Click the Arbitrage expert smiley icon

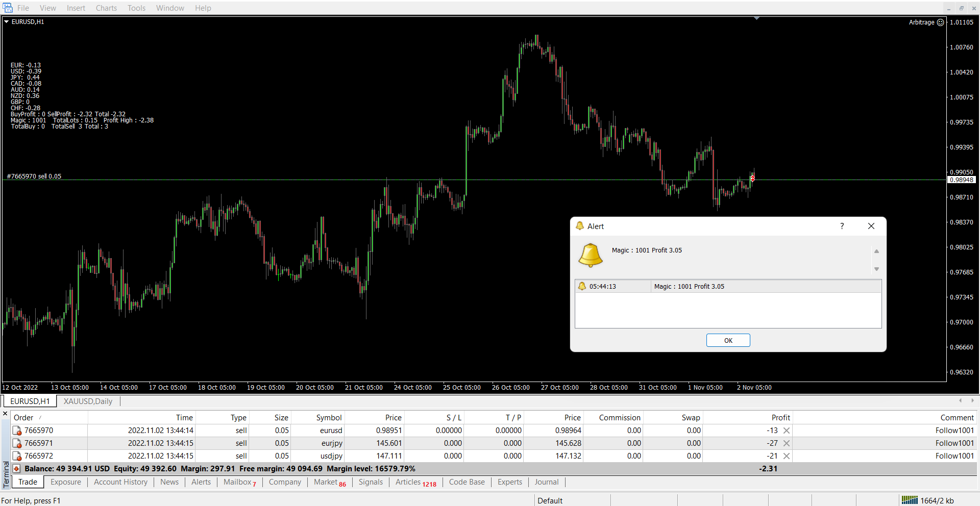(x=940, y=22)
